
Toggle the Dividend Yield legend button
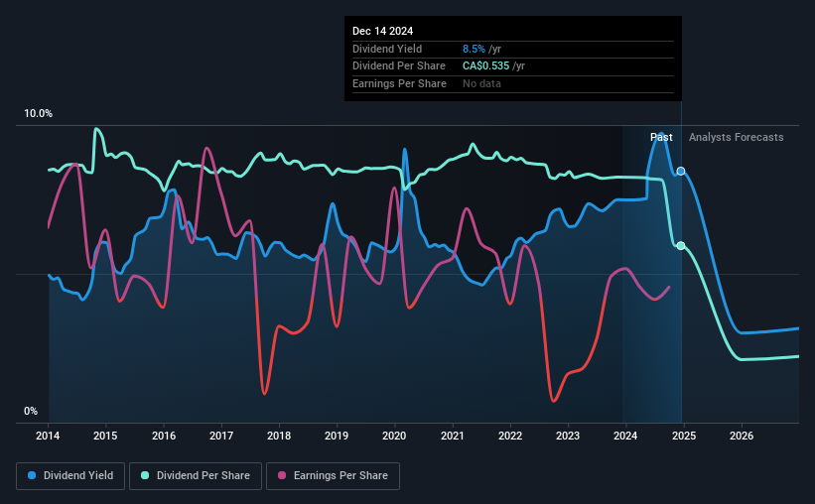coord(70,476)
